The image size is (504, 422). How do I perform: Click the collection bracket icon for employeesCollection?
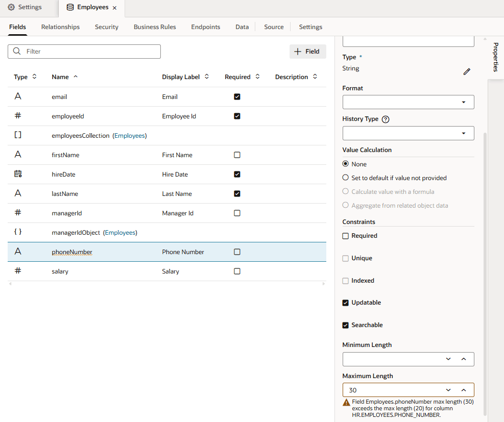tap(18, 135)
